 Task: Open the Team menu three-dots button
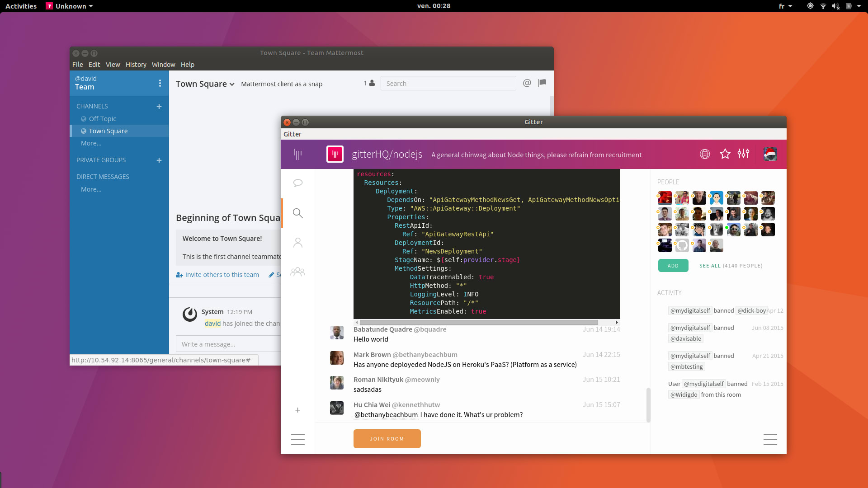coord(160,83)
